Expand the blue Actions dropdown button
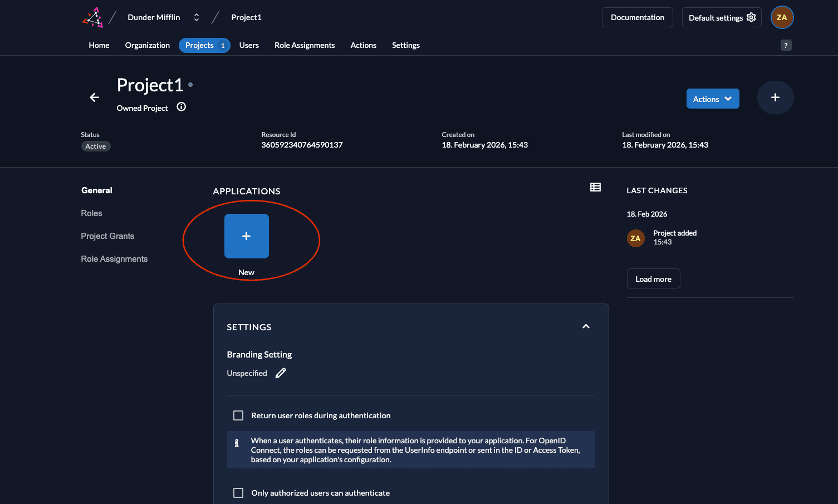 712,99
